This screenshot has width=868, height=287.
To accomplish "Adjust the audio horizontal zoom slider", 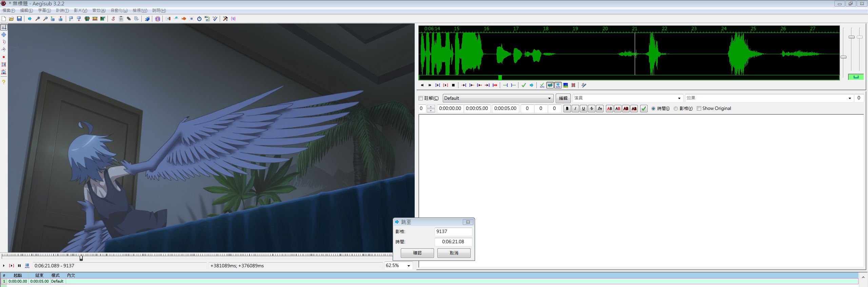I will click(x=843, y=57).
